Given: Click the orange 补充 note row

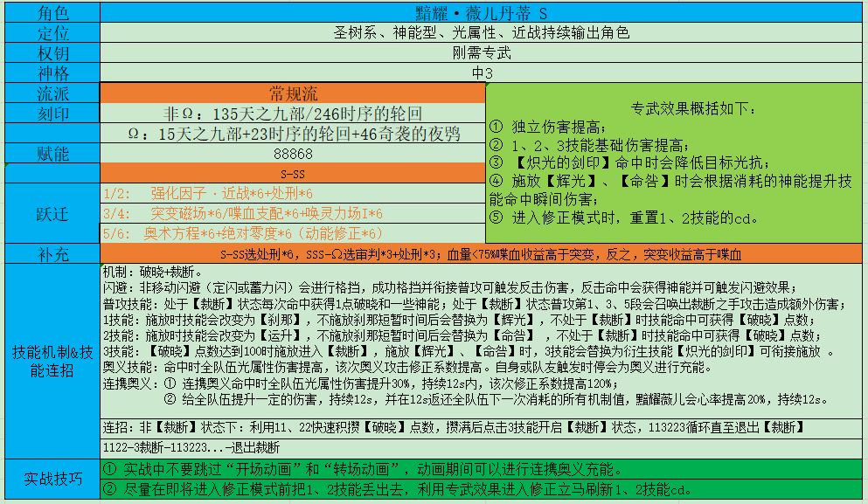Looking at the screenshot, I should point(481,254).
